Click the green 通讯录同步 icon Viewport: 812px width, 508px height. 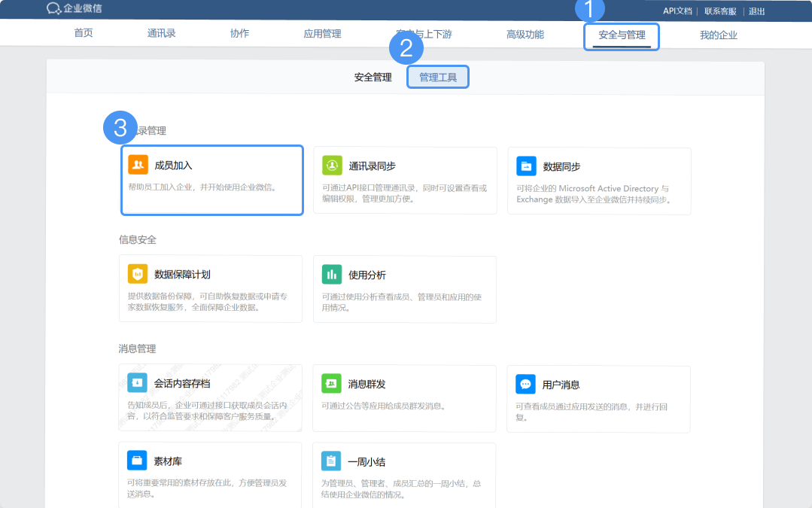coord(332,166)
